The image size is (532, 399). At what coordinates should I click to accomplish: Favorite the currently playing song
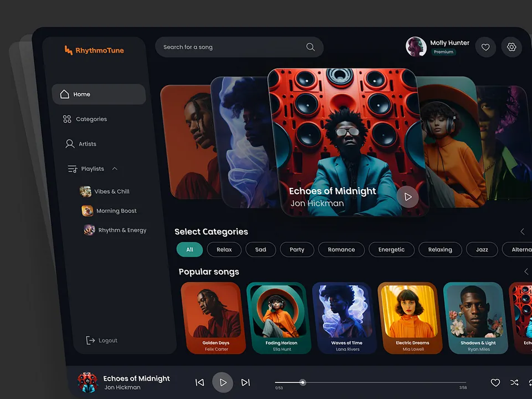pyautogui.click(x=495, y=383)
